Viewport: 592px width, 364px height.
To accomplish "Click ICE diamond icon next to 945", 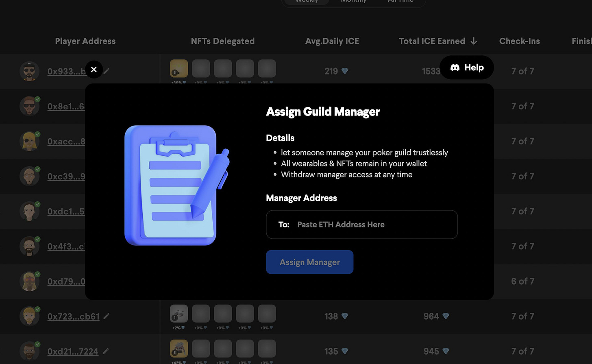I will [x=446, y=351].
